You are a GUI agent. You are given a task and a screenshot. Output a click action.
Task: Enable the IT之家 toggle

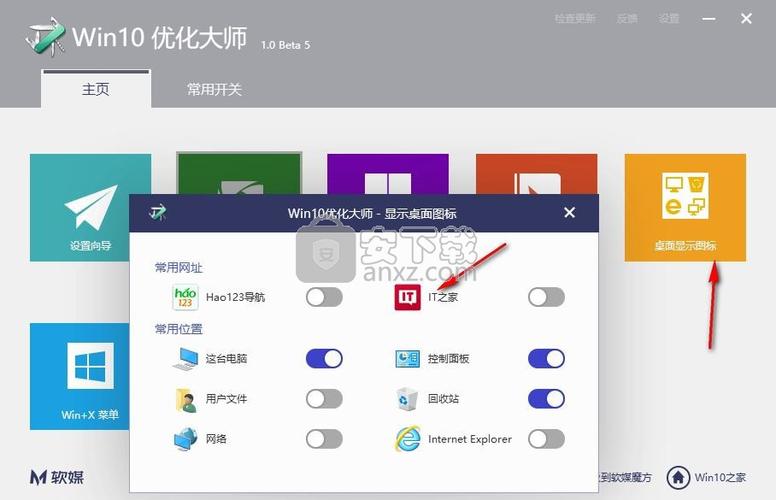click(x=546, y=297)
